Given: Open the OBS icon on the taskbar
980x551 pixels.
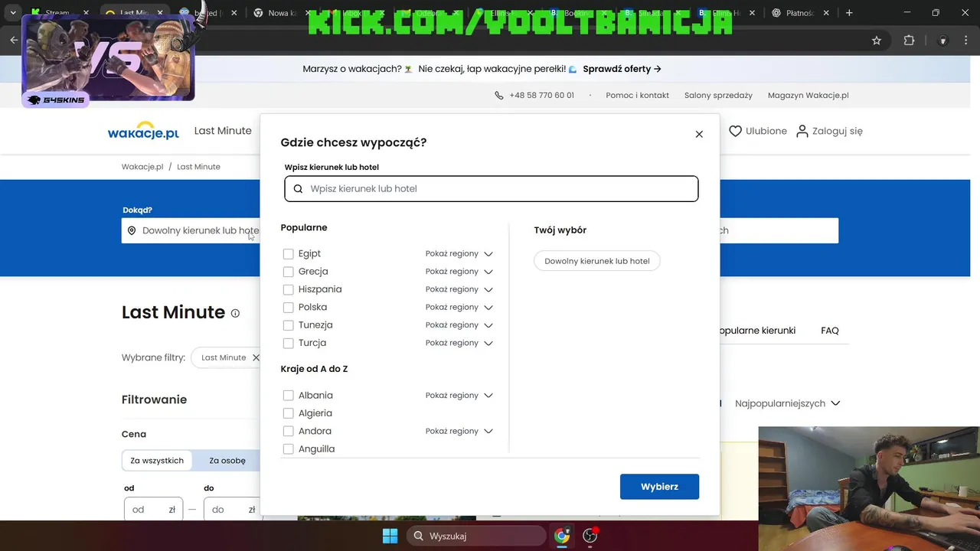Looking at the screenshot, I should click(590, 536).
